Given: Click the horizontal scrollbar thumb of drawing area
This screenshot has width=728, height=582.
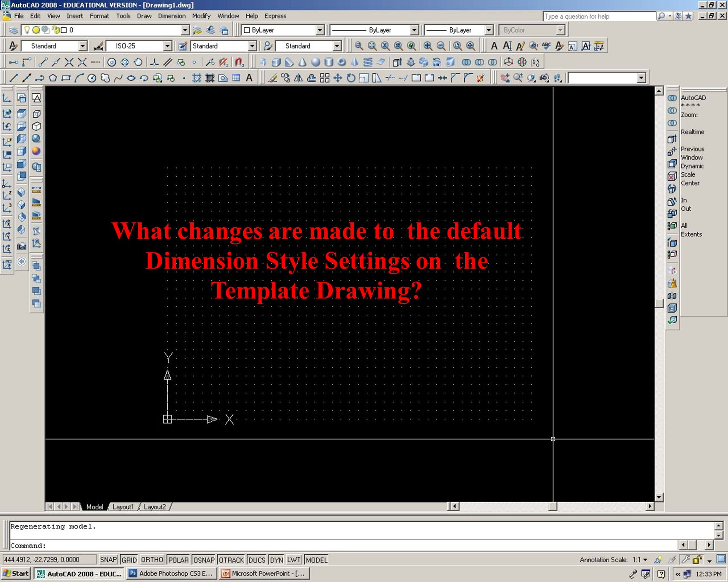Looking at the screenshot, I should (553, 507).
